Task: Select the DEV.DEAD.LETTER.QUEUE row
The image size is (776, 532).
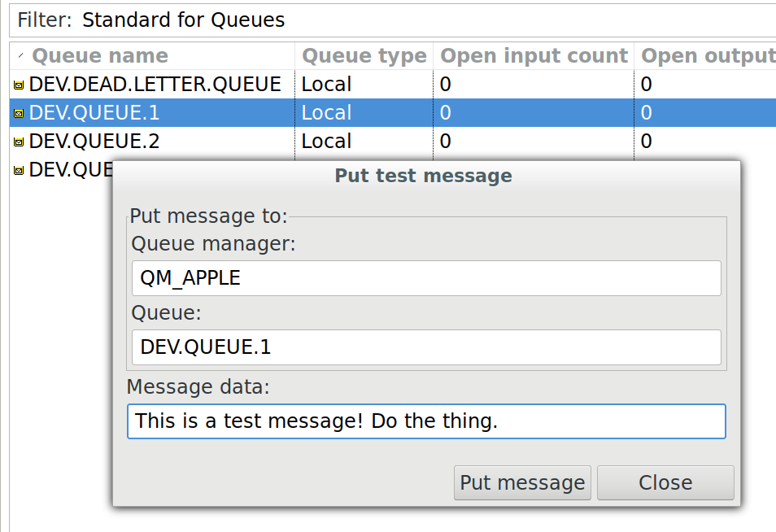Action: coord(155,85)
